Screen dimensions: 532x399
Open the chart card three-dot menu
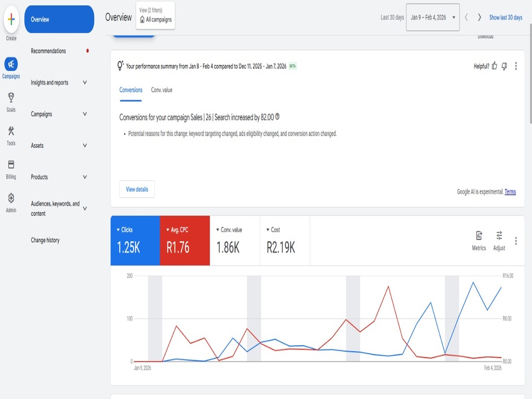tap(516, 241)
